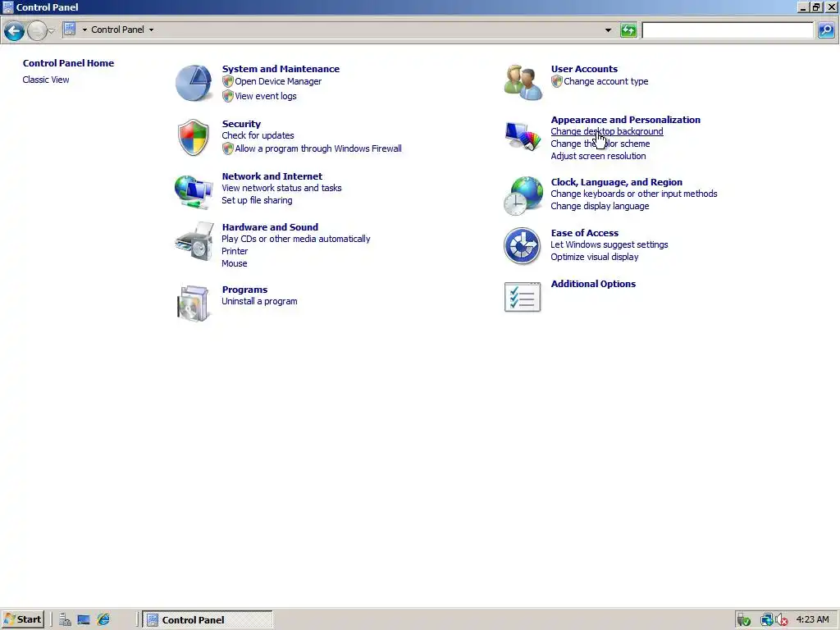The height and width of the screenshot is (630, 840).
Task: Click the Clock, Language, and Region globe icon
Action: click(523, 195)
